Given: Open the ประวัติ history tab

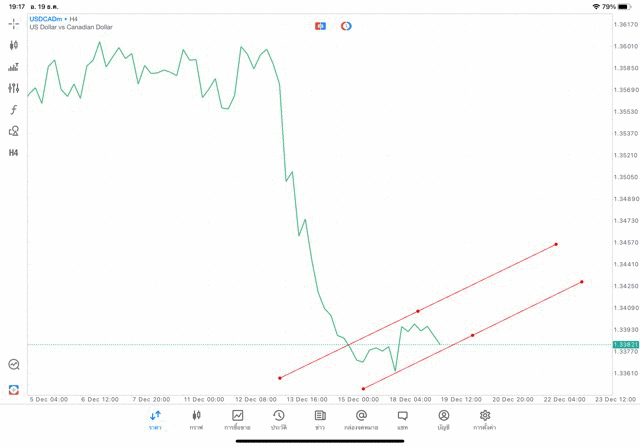Looking at the screenshot, I should click(279, 420).
